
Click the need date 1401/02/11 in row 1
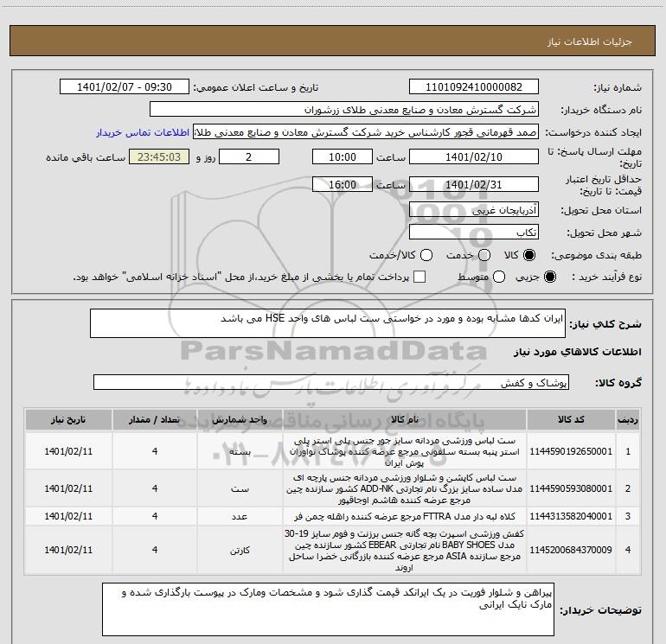tap(68, 451)
